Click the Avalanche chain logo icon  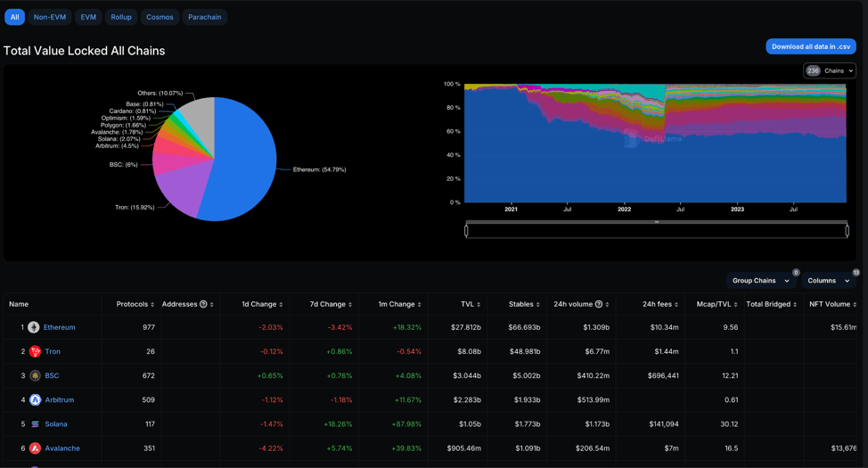(x=35, y=448)
